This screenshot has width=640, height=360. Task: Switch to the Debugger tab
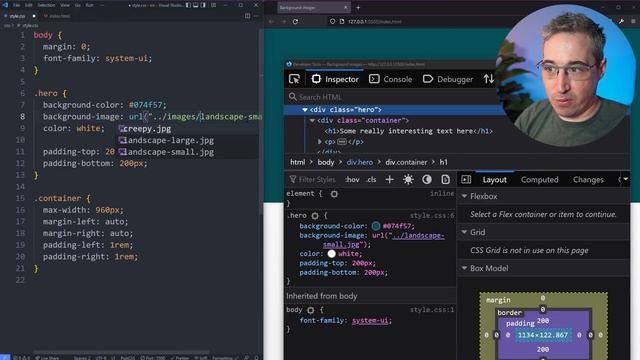[448, 79]
